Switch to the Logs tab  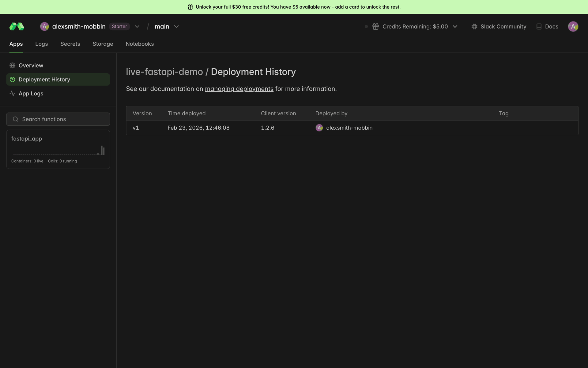click(42, 44)
